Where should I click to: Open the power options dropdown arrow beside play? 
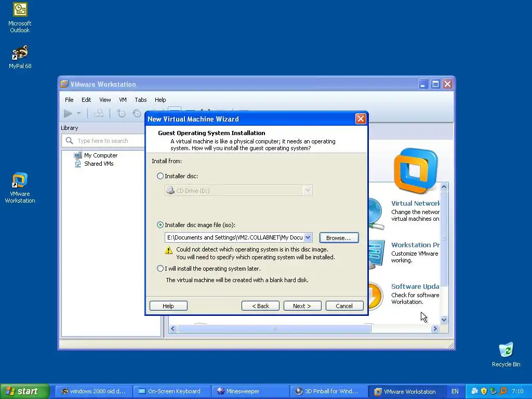79,113
